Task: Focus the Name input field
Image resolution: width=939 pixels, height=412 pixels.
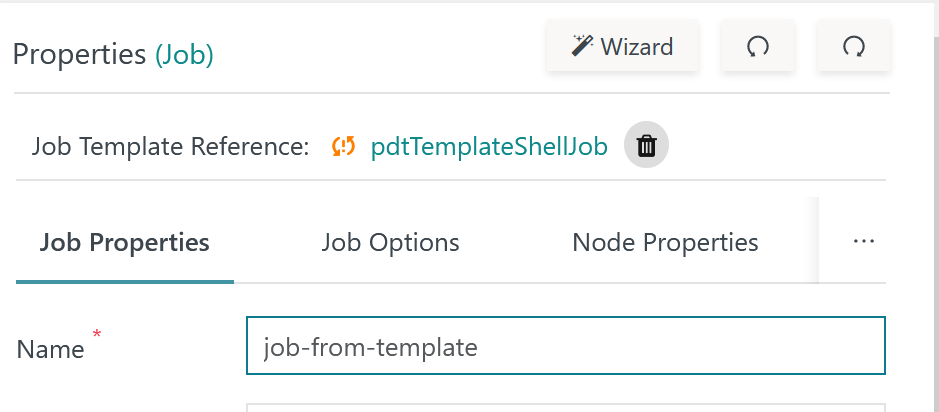Action: point(565,346)
